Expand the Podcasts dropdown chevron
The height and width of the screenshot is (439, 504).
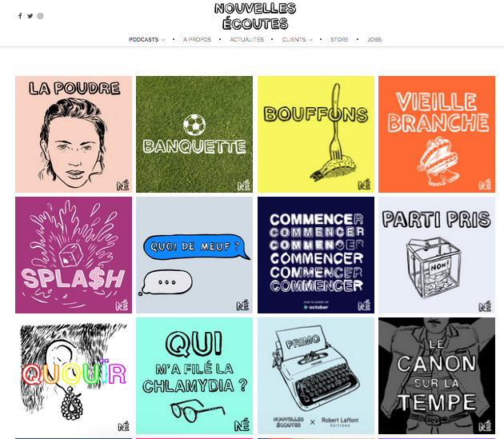(163, 40)
